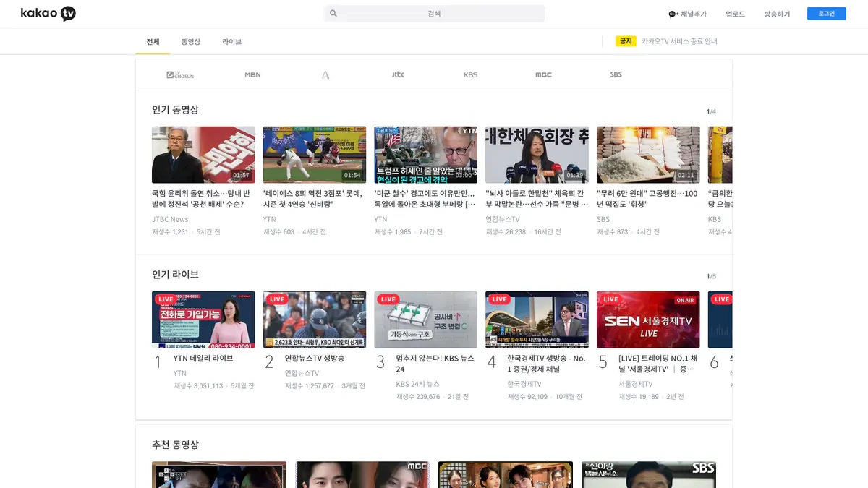Open the JTBC News channel name
The image size is (868, 488).
coord(170,219)
